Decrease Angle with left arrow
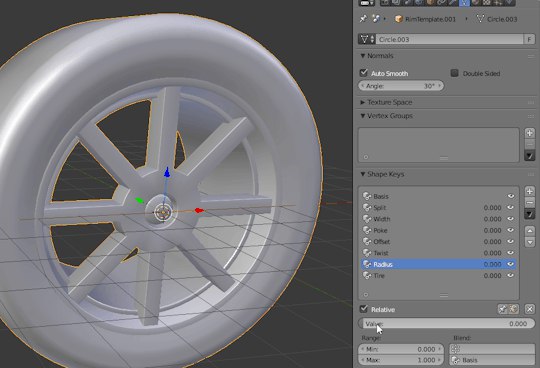 click(362, 86)
